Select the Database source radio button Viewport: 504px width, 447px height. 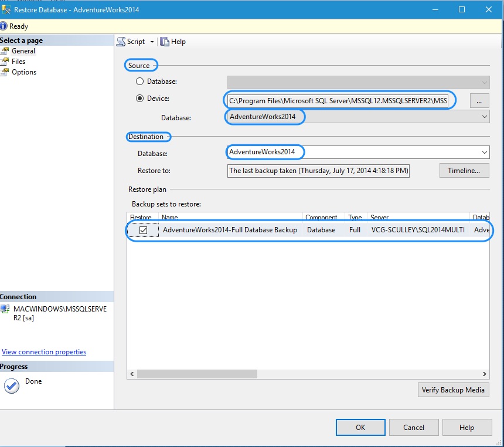pos(139,82)
